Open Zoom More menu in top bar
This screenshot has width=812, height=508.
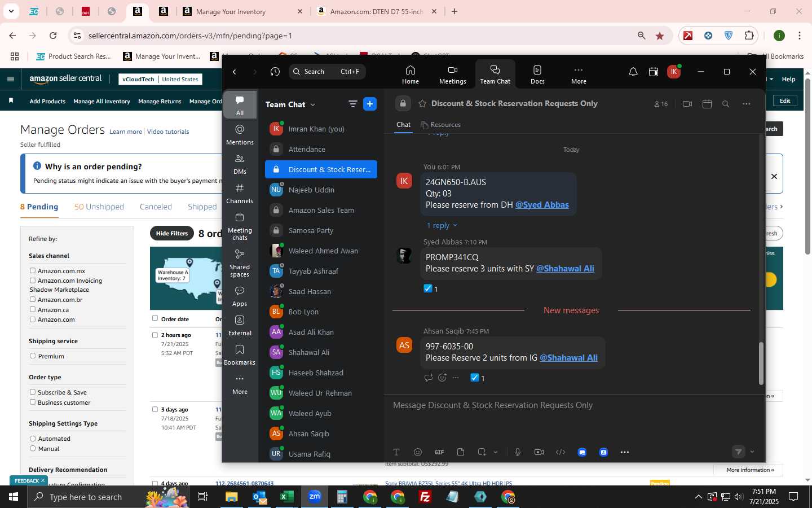pos(579,74)
